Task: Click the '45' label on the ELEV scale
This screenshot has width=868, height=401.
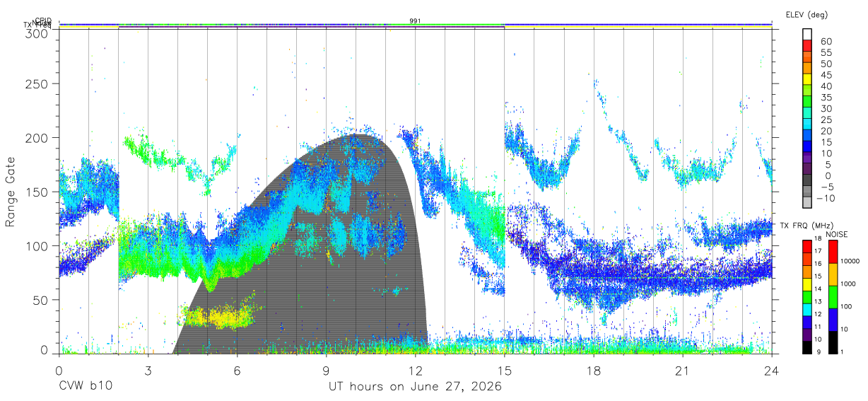Action: (x=826, y=75)
